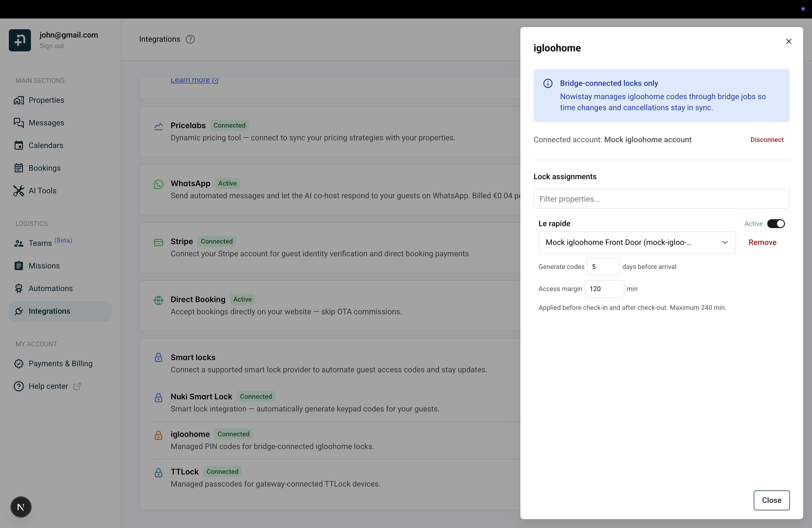This screenshot has height=528, width=812.
Task: Click the round N button bottom-left
Action: click(21, 507)
